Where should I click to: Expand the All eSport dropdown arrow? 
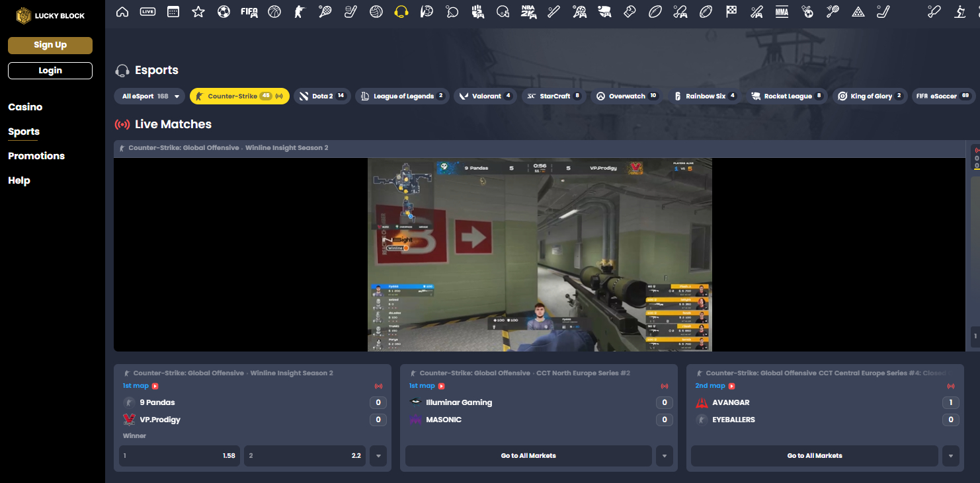pyautogui.click(x=177, y=96)
